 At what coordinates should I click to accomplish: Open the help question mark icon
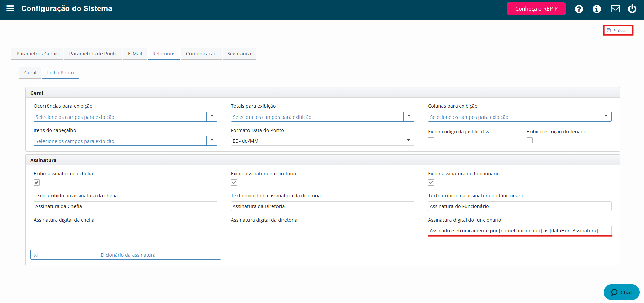click(x=579, y=9)
